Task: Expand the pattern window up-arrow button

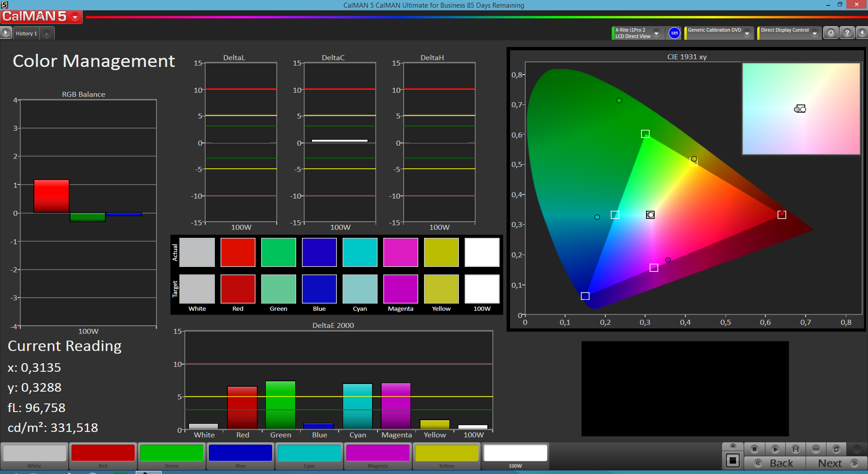Action: (733, 446)
